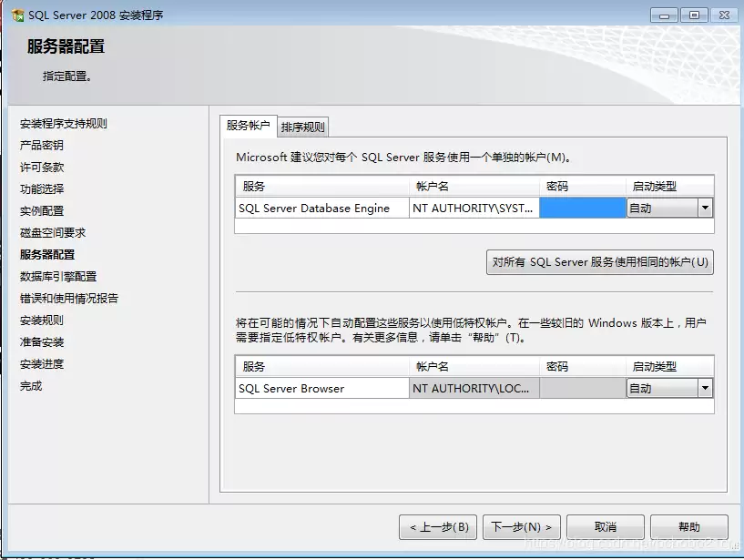Click 安装程序支持规则 step in sidebar
Viewport: 744px width, 560px height.
tap(64, 124)
